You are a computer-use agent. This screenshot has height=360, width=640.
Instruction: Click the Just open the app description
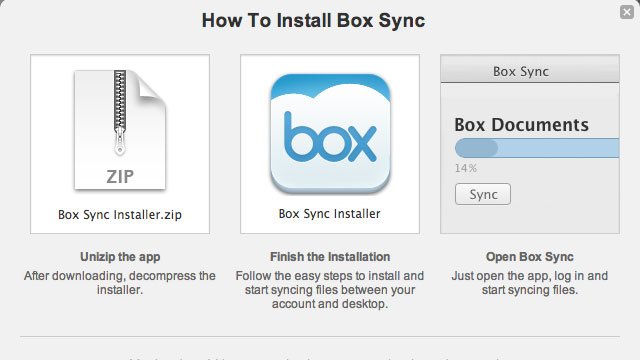[530, 283]
